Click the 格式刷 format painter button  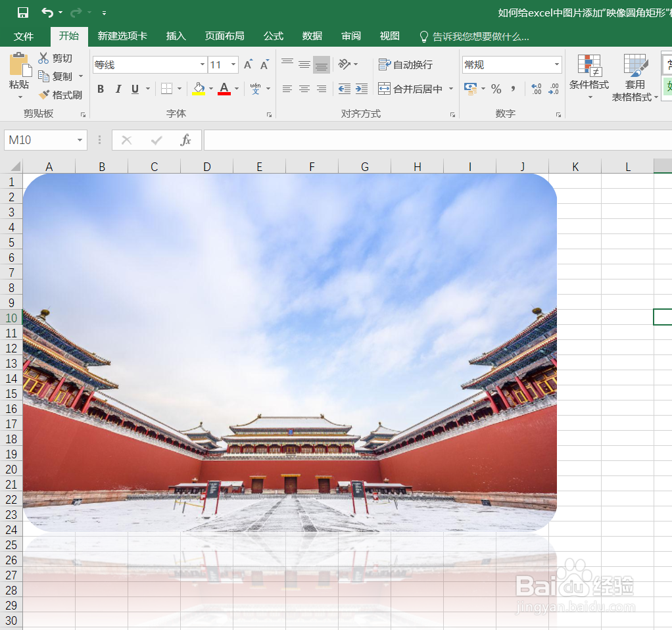(60, 95)
